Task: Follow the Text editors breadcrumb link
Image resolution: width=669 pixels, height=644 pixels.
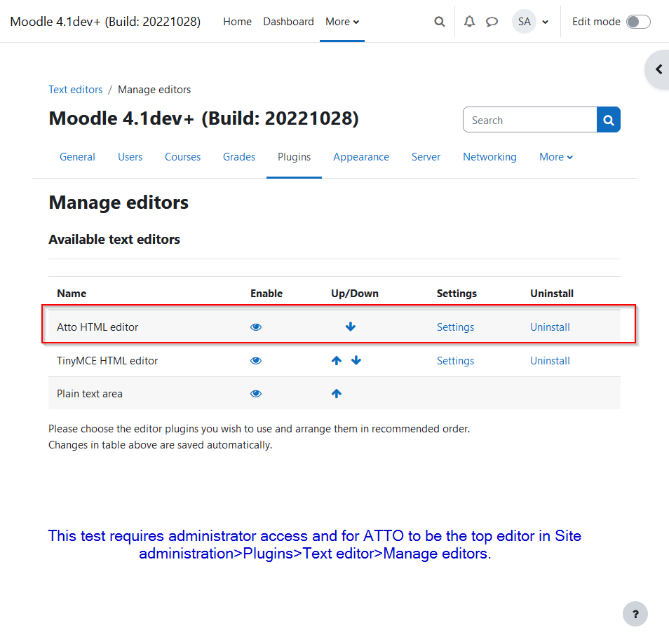Action: 76,90
